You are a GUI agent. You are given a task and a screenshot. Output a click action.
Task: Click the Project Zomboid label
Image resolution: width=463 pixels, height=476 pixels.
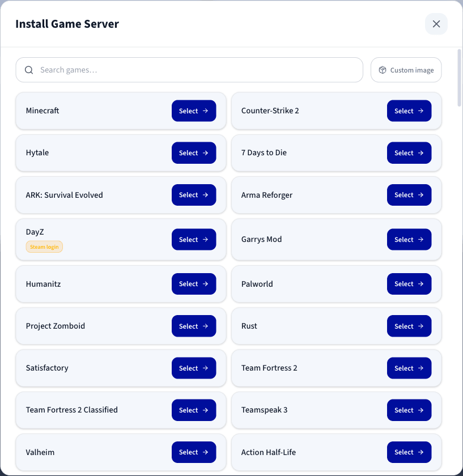56,326
